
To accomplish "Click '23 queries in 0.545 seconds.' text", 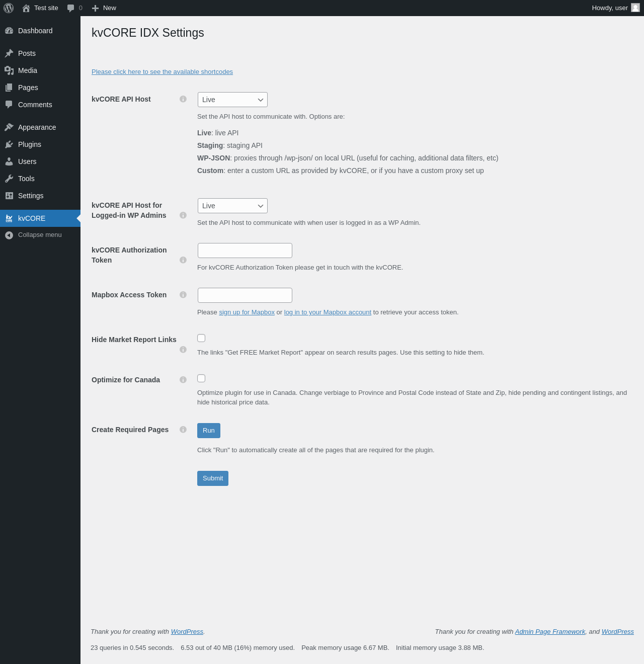I will (x=132, y=648).
